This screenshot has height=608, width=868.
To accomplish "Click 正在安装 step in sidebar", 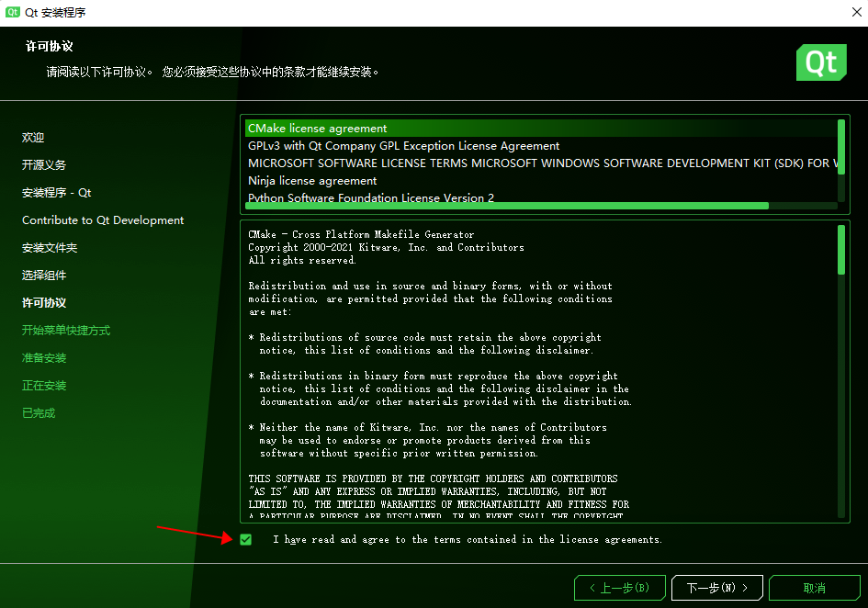I will point(44,386).
